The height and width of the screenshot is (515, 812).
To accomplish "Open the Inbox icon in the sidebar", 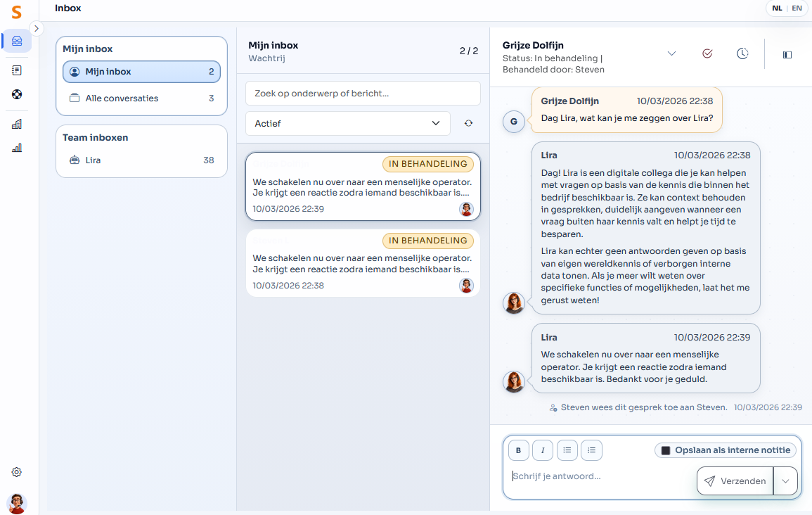I will pos(16,41).
